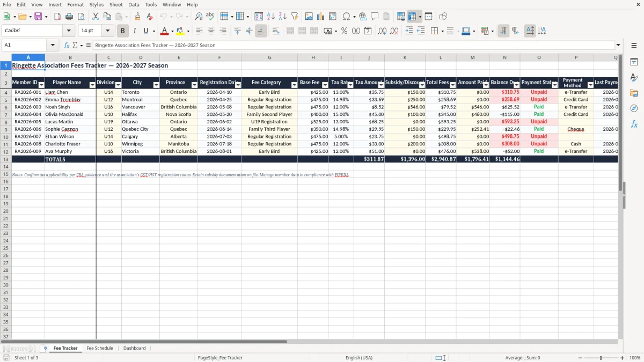Screen dimensions: 644x362
Task: Toggle Freeze Rows and Columns
Action: tap(412, 17)
